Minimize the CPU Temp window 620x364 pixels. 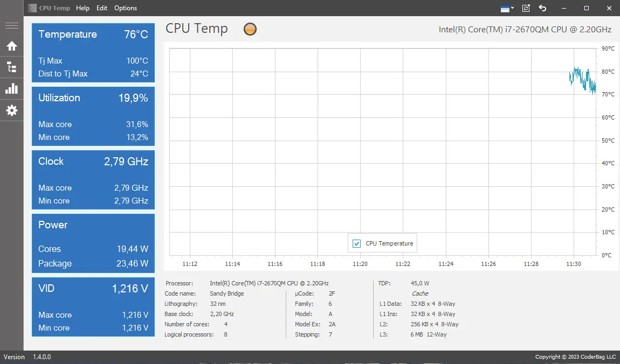tap(564, 8)
